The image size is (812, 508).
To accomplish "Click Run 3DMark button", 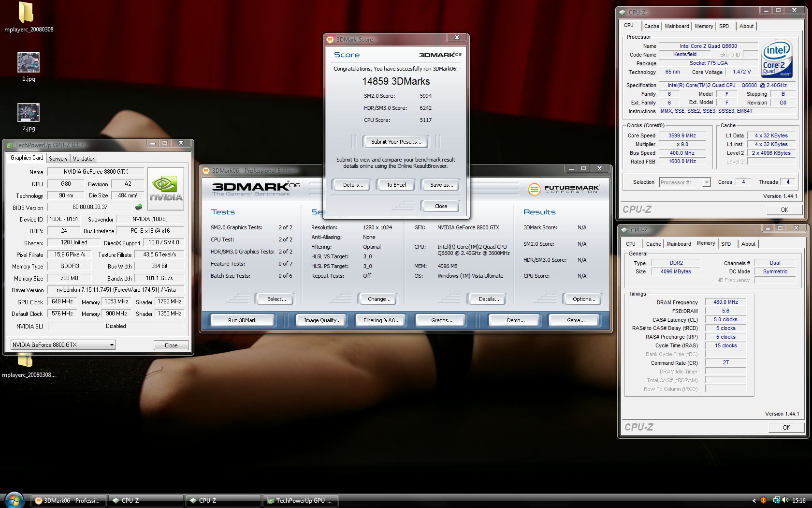I will click(242, 320).
